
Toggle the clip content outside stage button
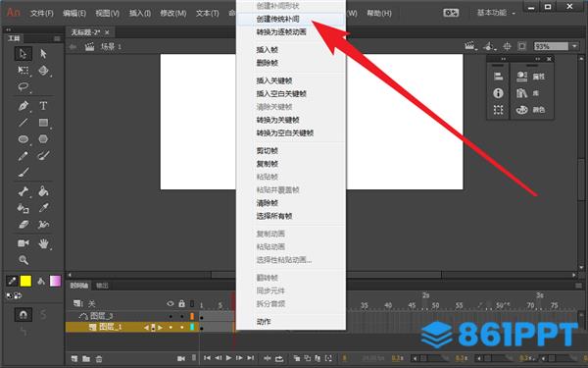point(522,46)
